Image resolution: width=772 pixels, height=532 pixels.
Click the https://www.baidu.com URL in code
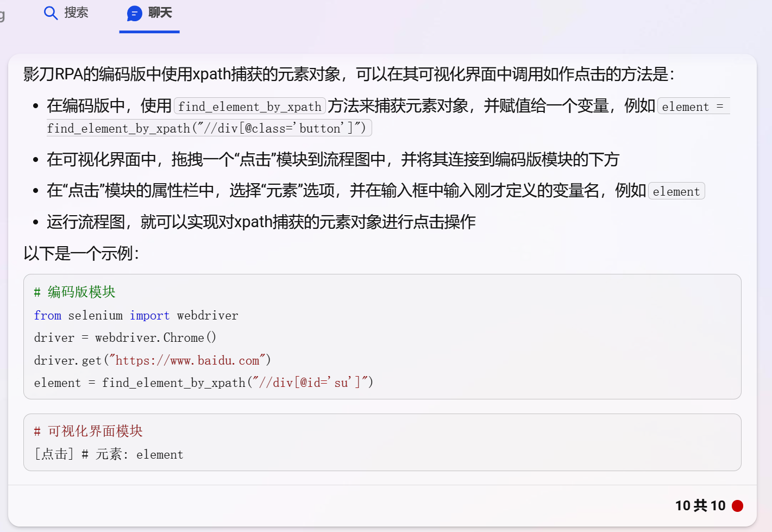187,360
